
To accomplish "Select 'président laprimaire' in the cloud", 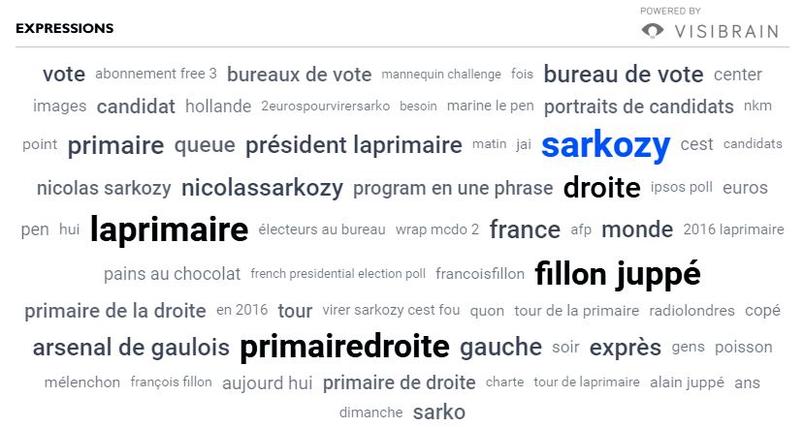I will [x=353, y=146].
